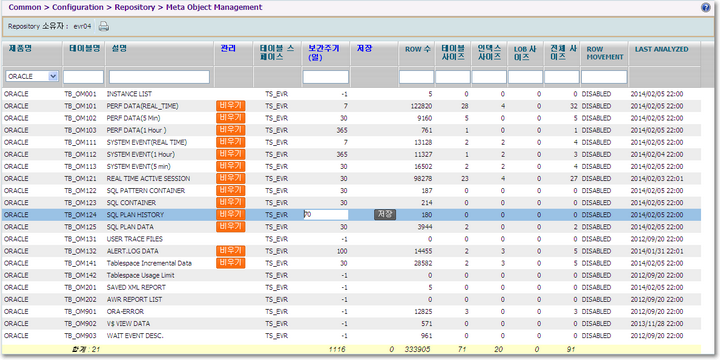
Task: Click USER TRACE FILES description
Action: (135, 239)
